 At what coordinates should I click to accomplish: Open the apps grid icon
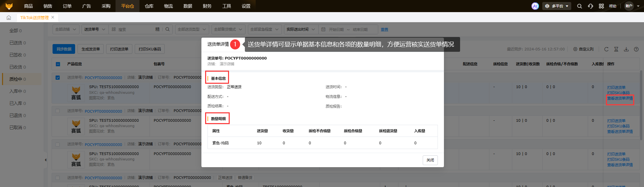(x=601, y=6)
